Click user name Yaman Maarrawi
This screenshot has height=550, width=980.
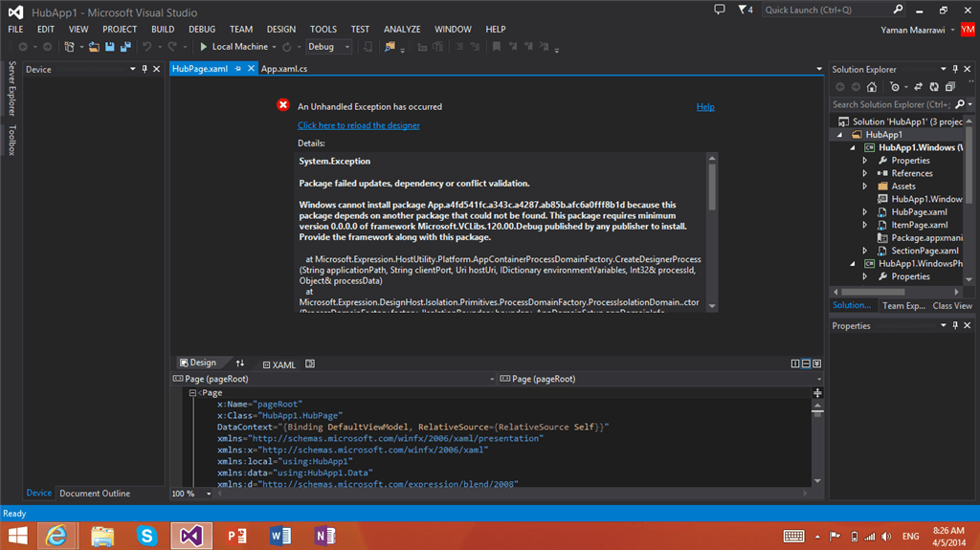click(x=912, y=30)
